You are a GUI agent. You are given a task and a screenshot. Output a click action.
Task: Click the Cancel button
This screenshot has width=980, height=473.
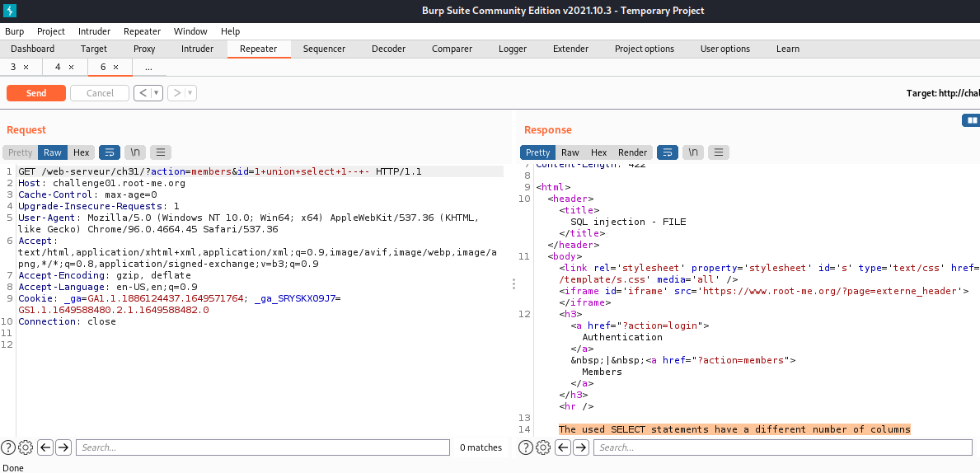(100, 93)
